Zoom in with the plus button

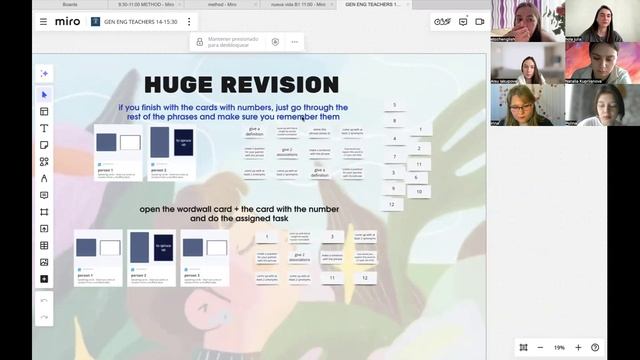click(x=578, y=347)
